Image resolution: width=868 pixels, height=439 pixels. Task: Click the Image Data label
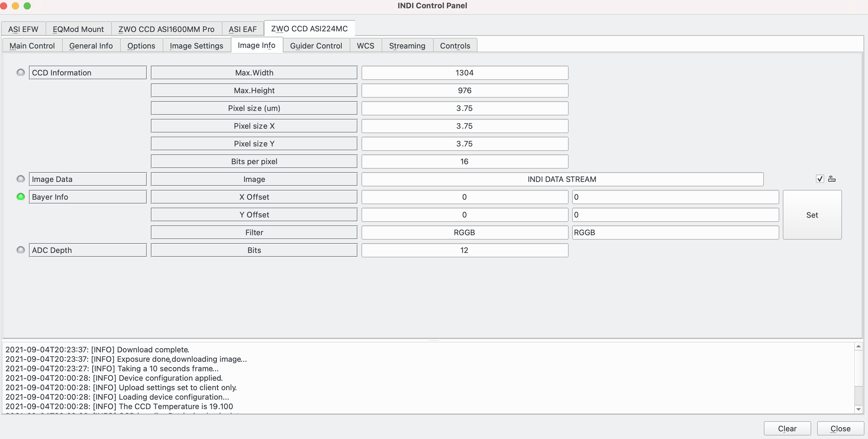click(88, 179)
